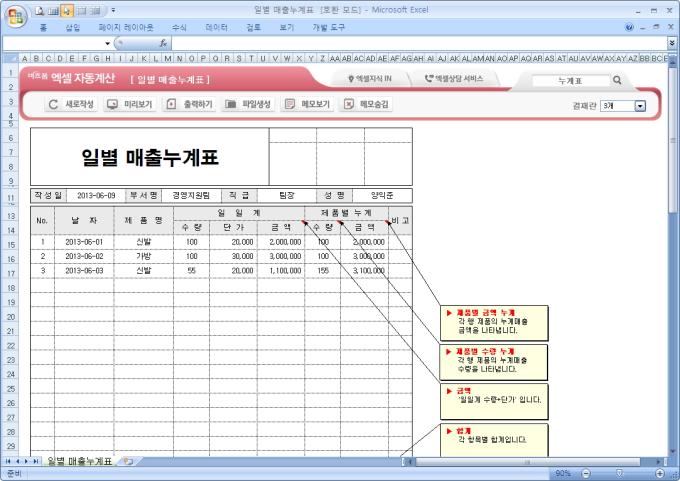Select the 일별 매출누계표 sheet tab
This screenshot has height=481, width=680.
coord(79,461)
